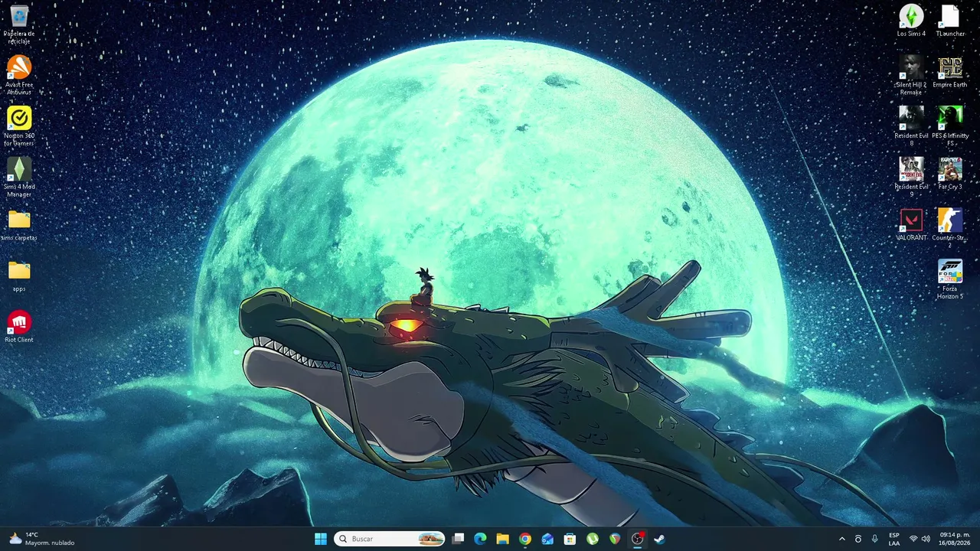Select the Forza Horizon 5 shortcut

(950, 279)
